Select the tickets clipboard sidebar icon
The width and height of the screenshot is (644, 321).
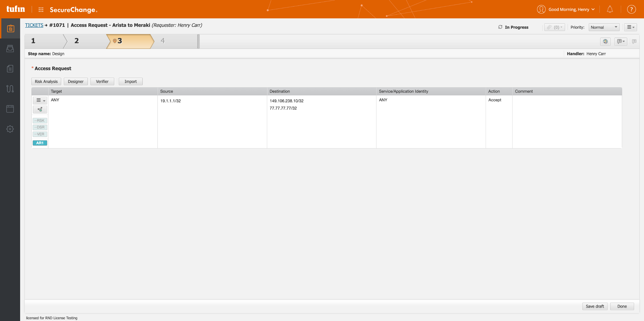tap(10, 28)
